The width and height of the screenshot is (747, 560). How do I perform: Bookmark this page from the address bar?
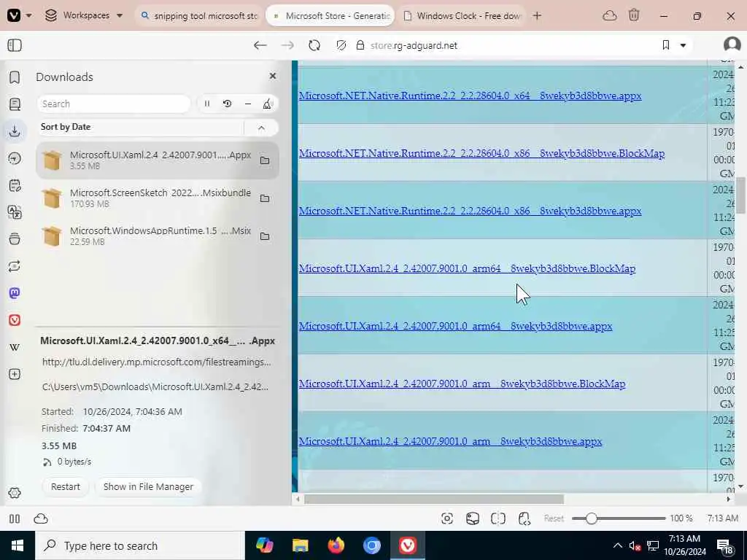[666, 45]
